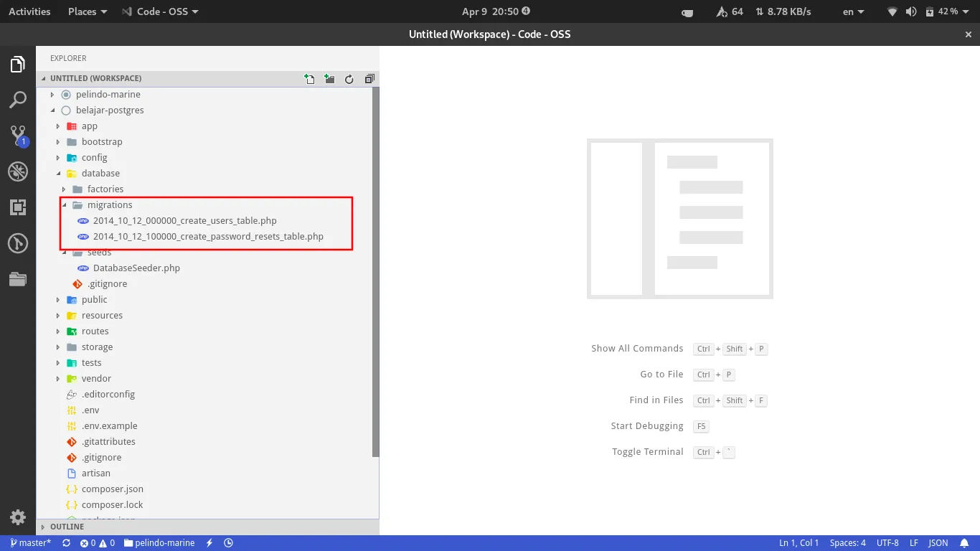Screen dimensions: 980x551
Task: Click the New File icon in Explorer
Action: (309, 79)
